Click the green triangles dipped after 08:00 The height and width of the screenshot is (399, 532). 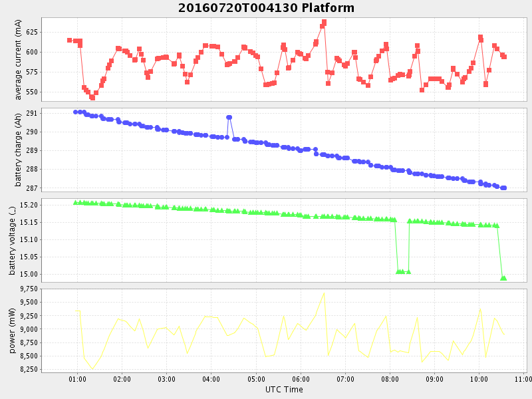[x=401, y=271]
